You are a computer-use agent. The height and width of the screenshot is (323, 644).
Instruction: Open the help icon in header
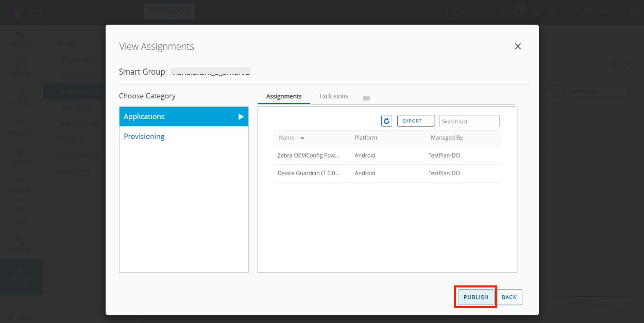(x=552, y=11)
